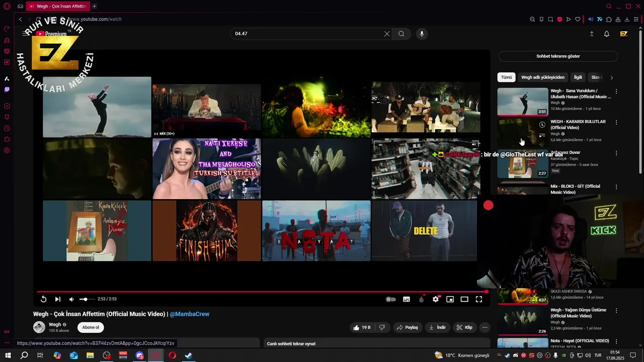The width and height of the screenshot is (644, 362).
Task: Click the replay video button
Action: (44, 299)
